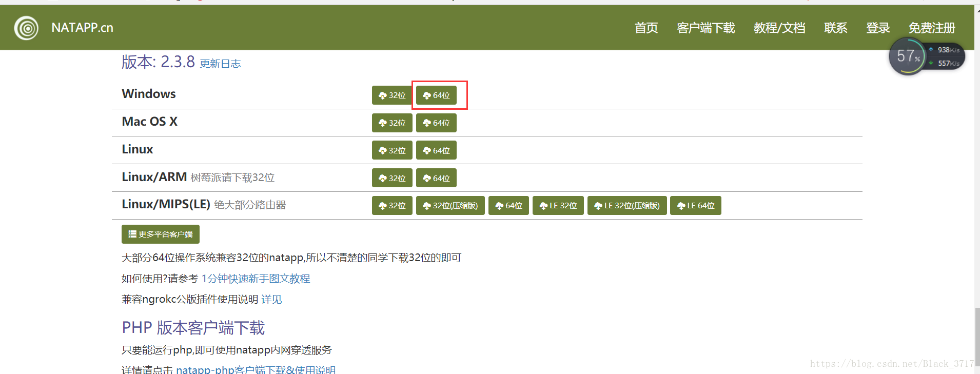Screen dimensions: 980x374
Task: Download Windows 64位 client
Action: tap(436, 95)
